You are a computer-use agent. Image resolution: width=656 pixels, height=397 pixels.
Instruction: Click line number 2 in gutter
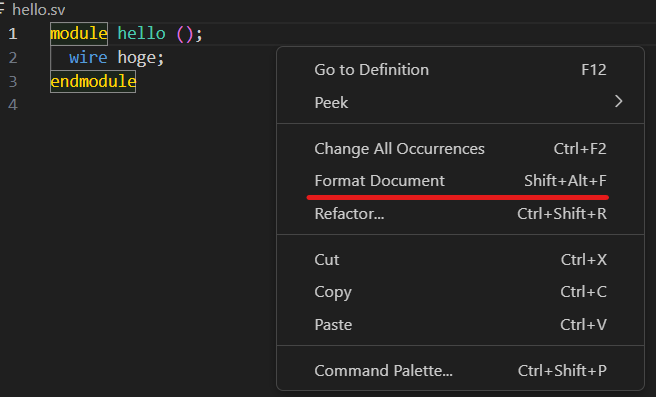point(13,57)
